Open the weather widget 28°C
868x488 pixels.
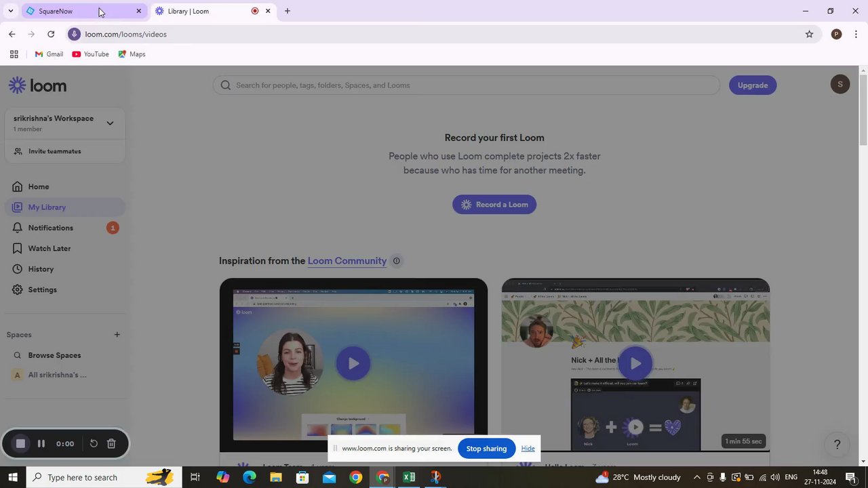coord(637,477)
